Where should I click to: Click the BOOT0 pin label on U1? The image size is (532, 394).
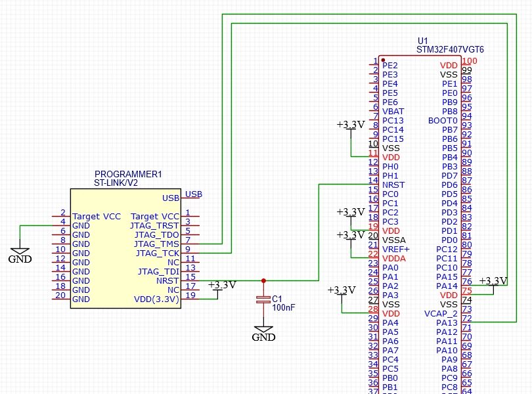pos(443,120)
